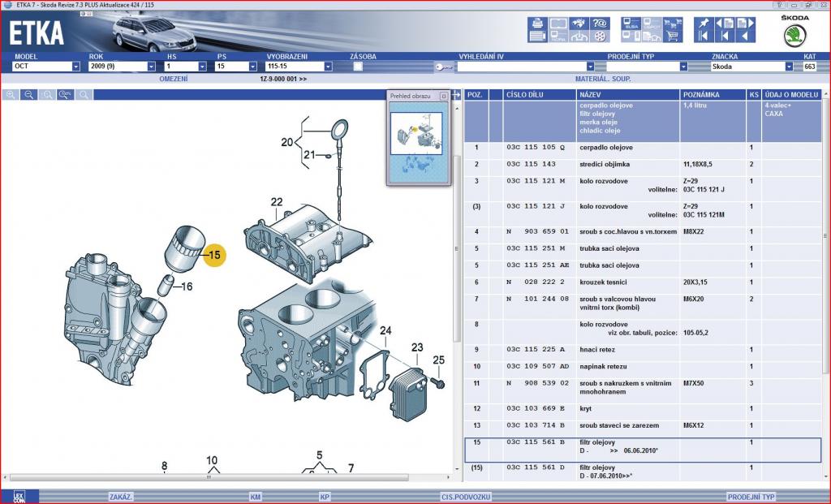Click the CIS.PODVOZKU button

(466, 498)
